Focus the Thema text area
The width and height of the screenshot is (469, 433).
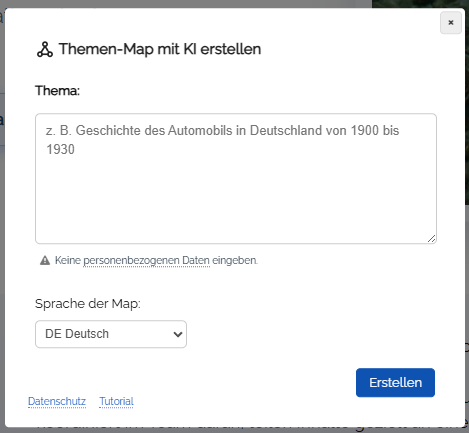(236, 179)
